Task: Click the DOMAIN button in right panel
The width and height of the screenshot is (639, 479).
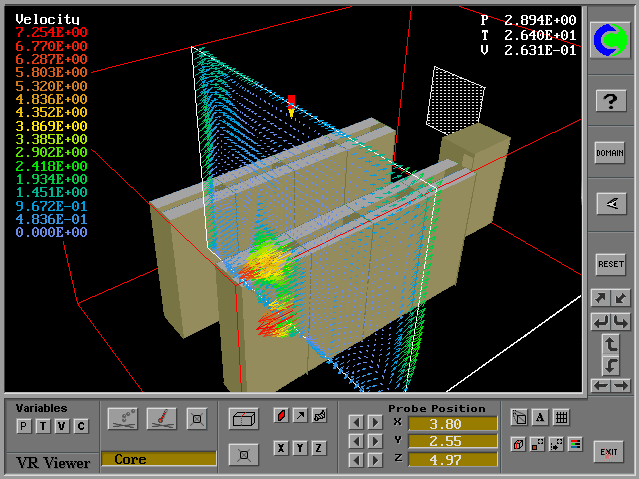Action: 610,152
